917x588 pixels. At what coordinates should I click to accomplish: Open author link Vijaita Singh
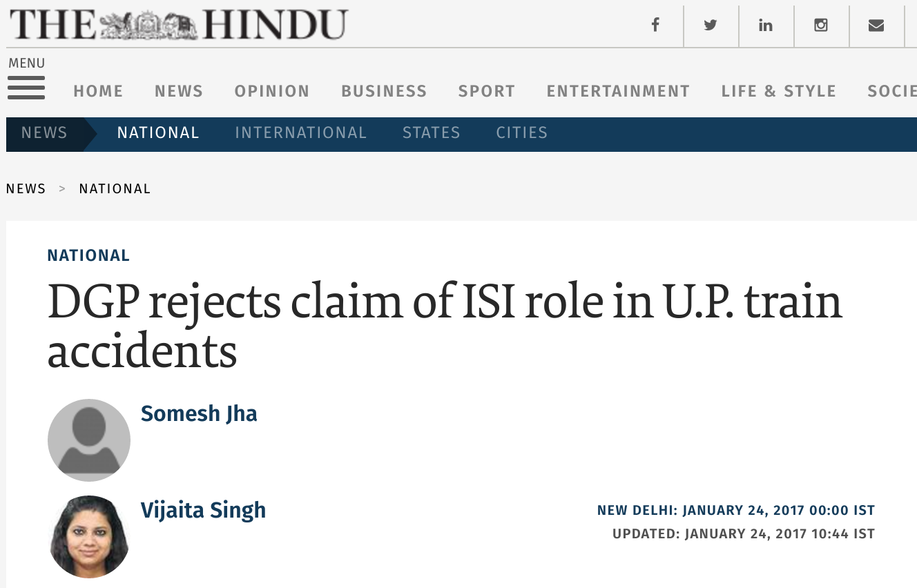tap(203, 510)
